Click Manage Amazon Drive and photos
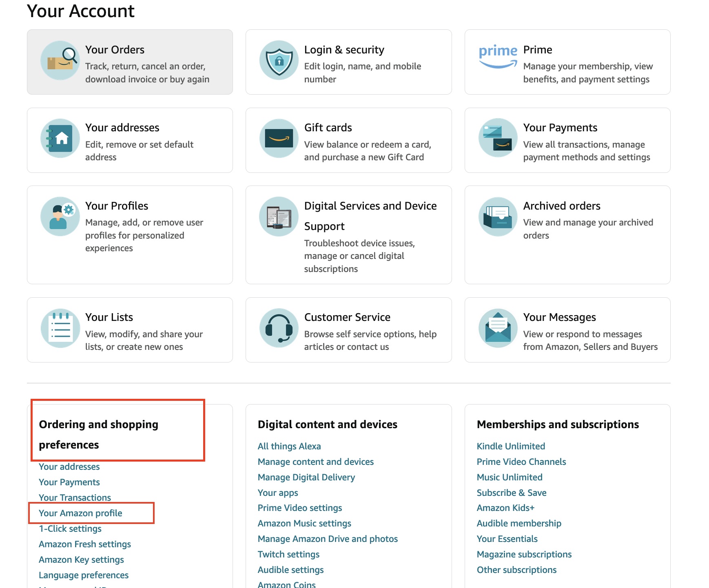This screenshot has height=588, width=709. [x=327, y=539]
